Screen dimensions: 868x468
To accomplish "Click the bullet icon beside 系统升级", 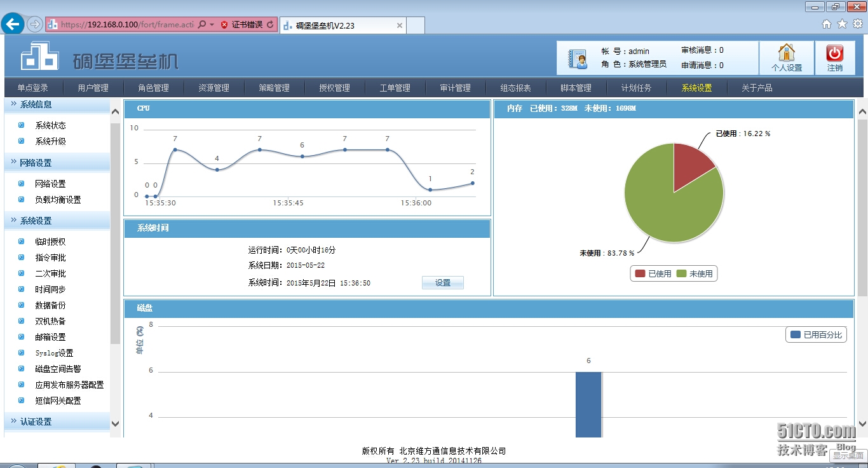I will click(x=21, y=141).
